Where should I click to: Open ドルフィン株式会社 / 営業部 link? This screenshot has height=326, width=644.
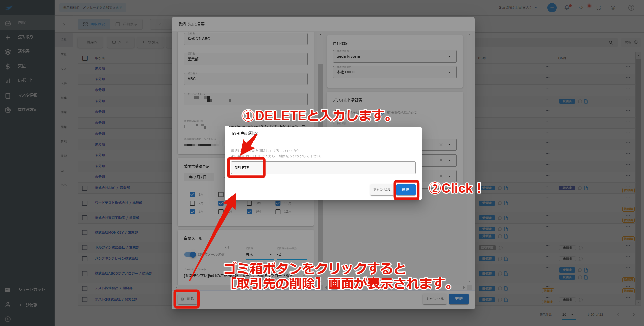pyautogui.click(x=117, y=248)
